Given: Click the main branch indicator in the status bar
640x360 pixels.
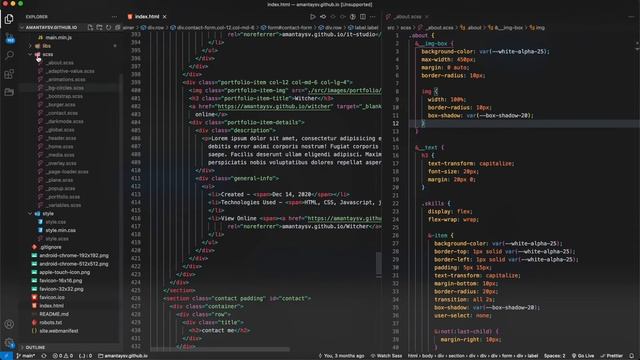Looking at the screenshot, I should click(x=26, y=356).
